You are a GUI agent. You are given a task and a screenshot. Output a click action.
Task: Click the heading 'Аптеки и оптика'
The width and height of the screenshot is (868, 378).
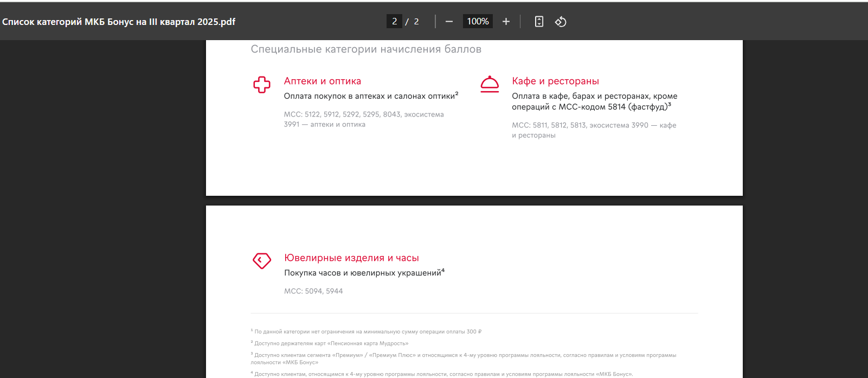(323, 81)
